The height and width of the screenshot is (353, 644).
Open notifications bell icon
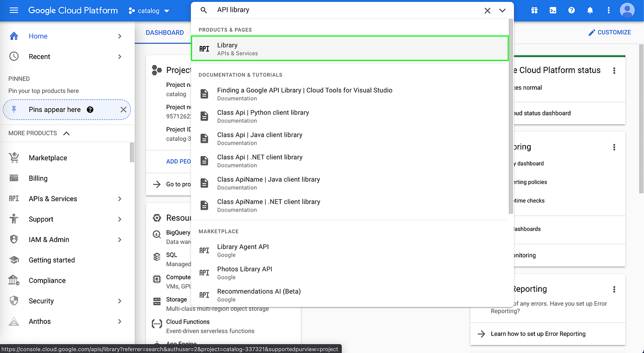(x=590, y=10)
